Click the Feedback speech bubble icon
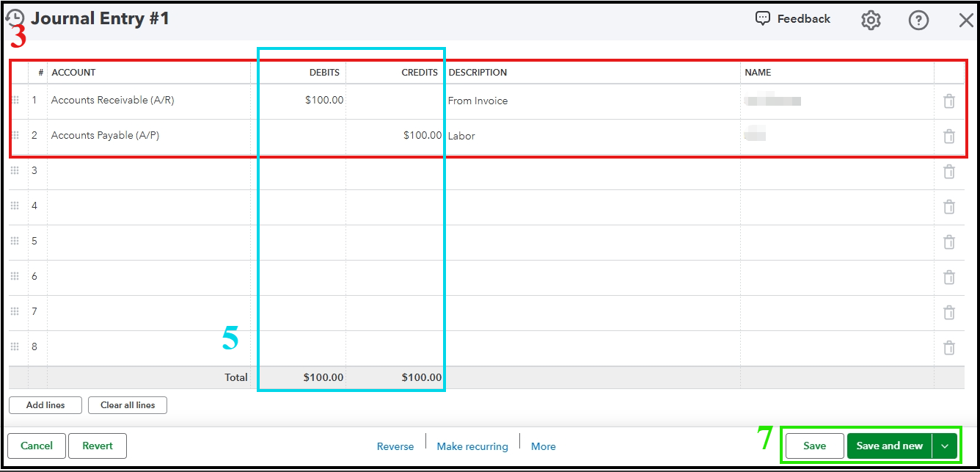Viewport: 980px width, 472px height. (x=763, y=18)
